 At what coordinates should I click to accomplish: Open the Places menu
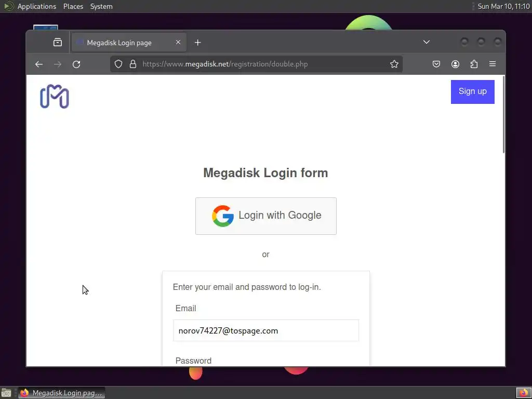(x=73, y=6)
